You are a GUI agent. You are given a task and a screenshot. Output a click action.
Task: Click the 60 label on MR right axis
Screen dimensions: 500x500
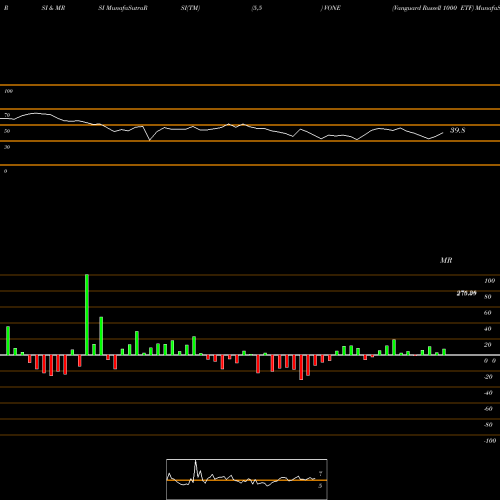tap(488, 313)
